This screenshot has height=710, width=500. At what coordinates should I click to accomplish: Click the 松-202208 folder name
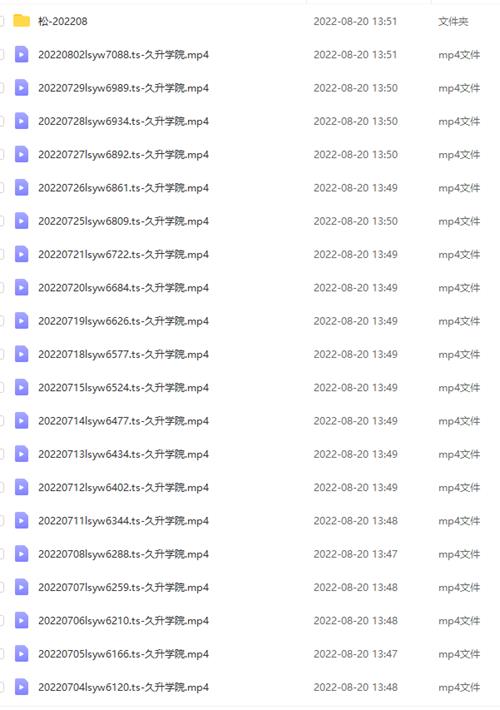tap(63, 21)
